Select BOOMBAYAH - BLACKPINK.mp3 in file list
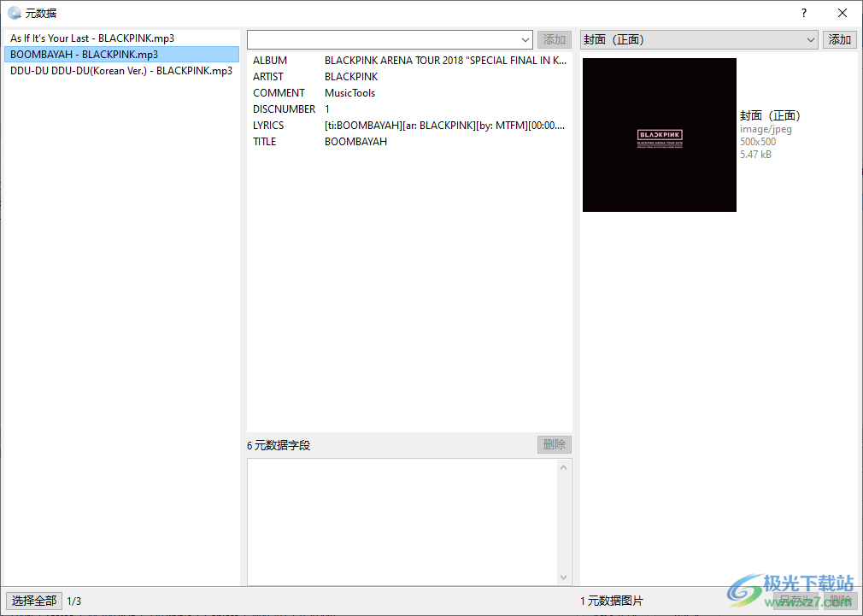 tap(121, 55)
